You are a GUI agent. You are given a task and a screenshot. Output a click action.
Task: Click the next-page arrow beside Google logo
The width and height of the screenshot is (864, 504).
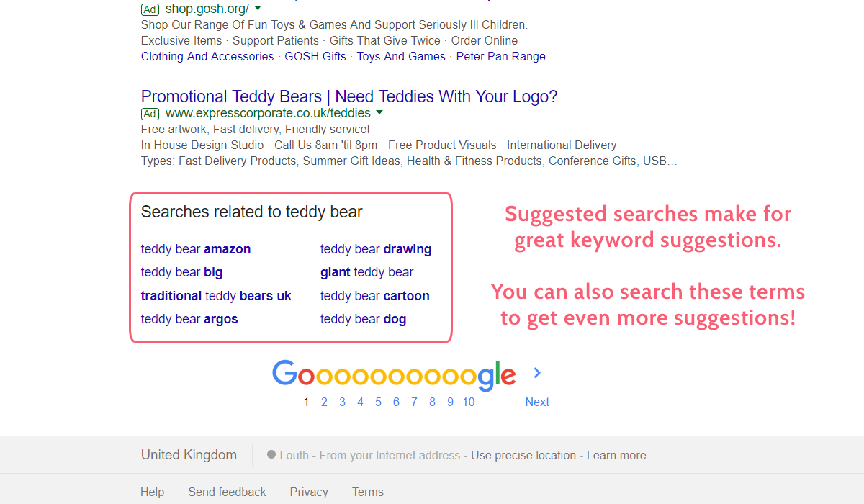pos(537,372)
